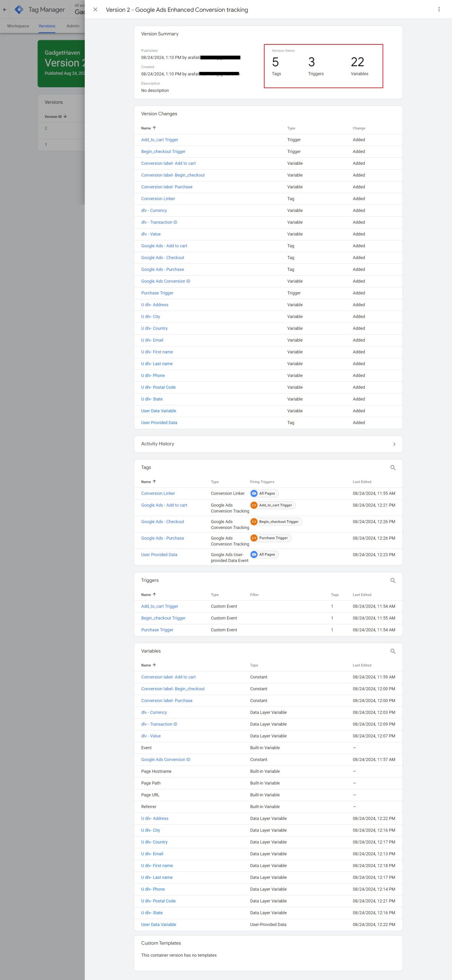Open U dlv- Email in Version Changes
The image size is (452, 980).
[x=152, y=340]
